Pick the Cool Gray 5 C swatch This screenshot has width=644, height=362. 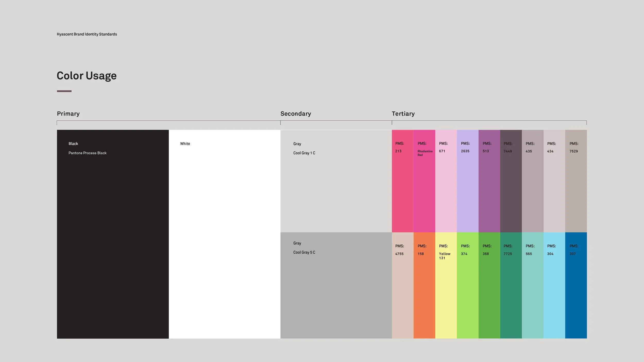pos(336,285)
